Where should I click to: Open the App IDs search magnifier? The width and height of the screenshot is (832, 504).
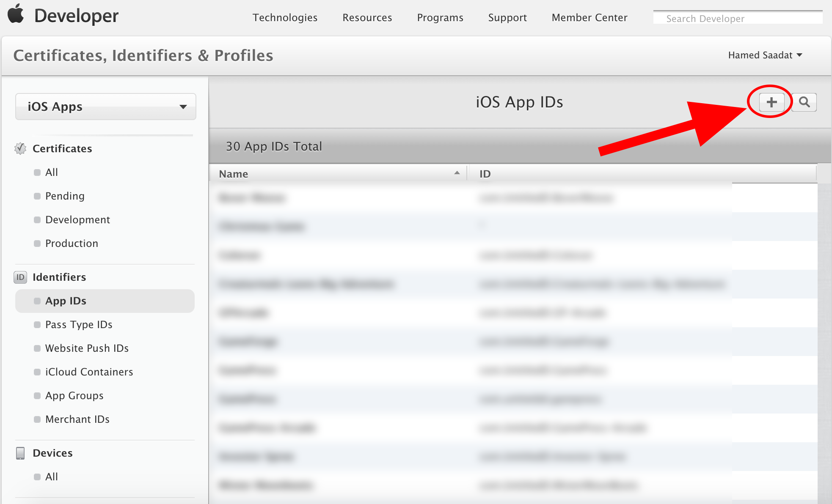tap(804, 102)
